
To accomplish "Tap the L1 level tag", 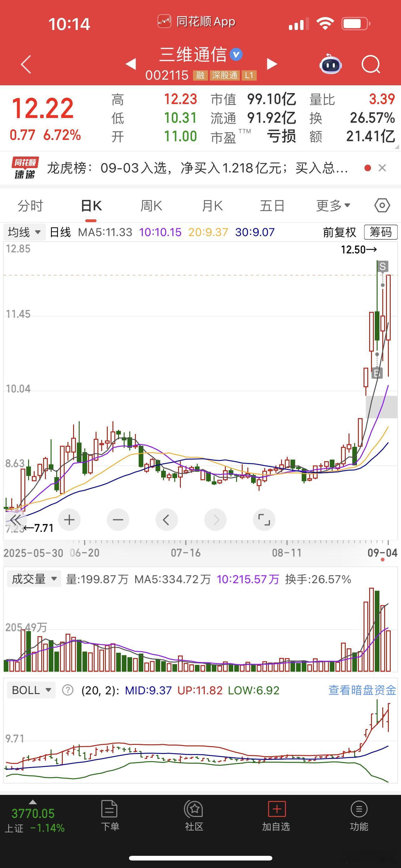I will 249,75.
